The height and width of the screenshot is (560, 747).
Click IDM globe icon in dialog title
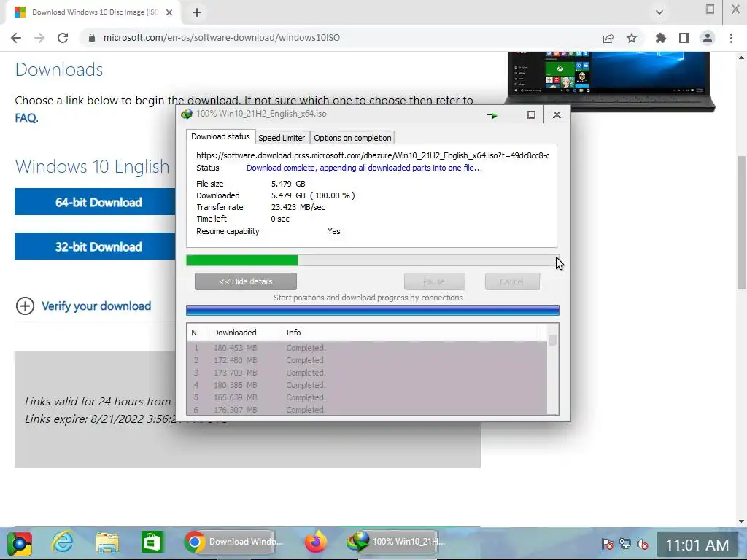coord(187,114)
